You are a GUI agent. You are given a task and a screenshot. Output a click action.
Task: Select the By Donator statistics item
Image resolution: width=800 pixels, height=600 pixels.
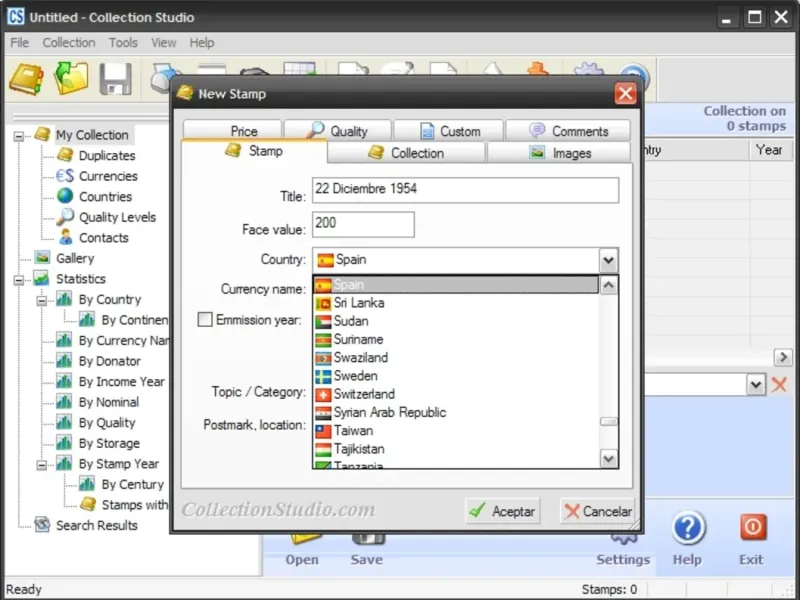[x=109, y=361]
